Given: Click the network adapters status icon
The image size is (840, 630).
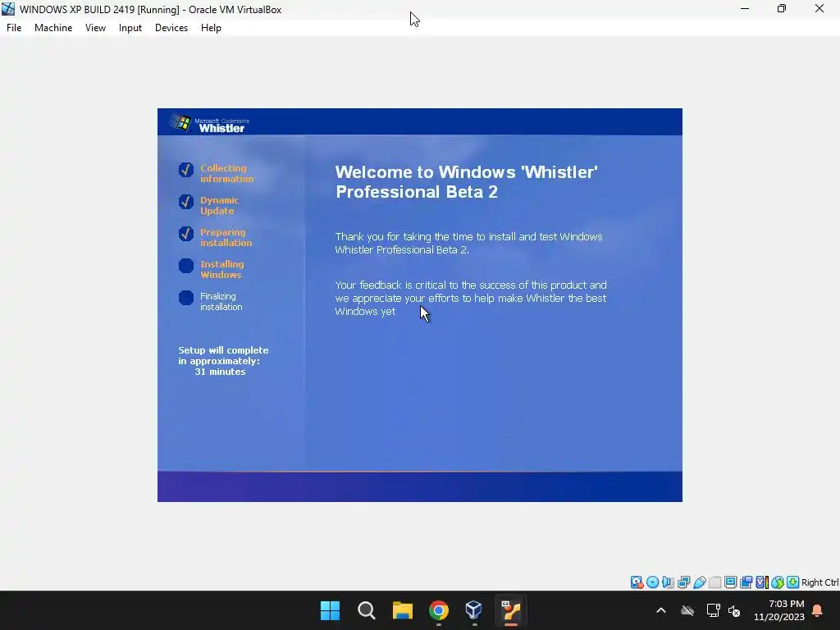Looking at the screenshot, I should coord(683,582).
